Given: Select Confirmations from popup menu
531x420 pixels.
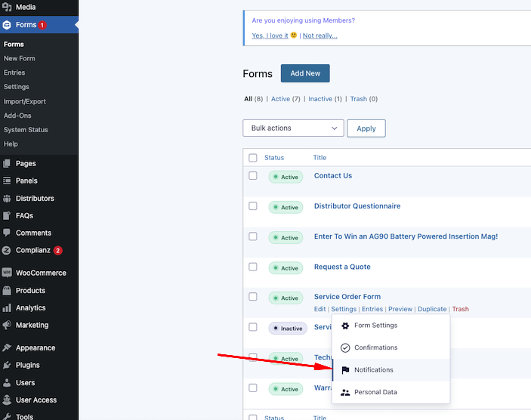Looking at the screenshot, I should 391,347.
